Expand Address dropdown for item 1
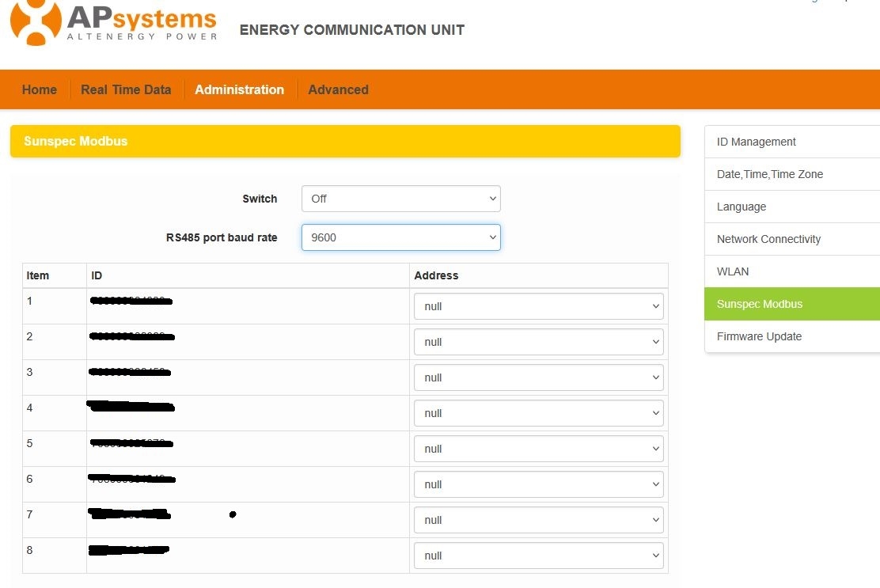 [538, 306]
